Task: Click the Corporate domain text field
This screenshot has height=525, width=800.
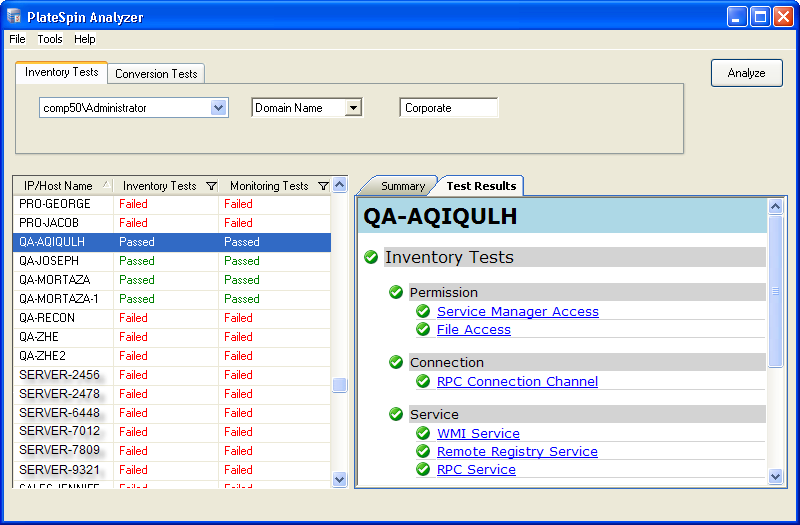Action: (x=448, y=108)
